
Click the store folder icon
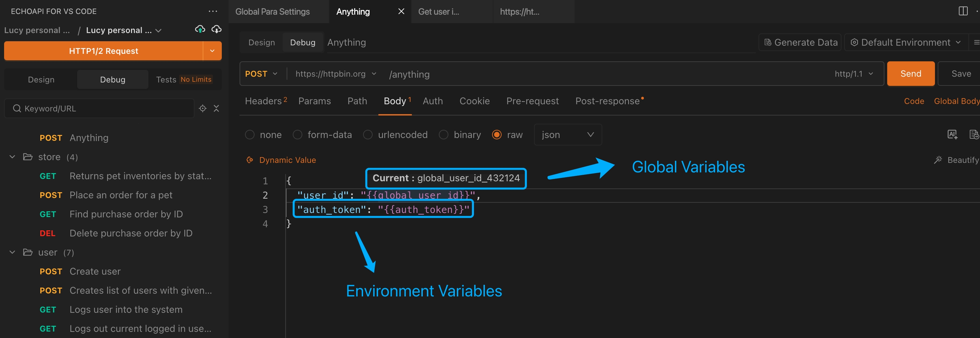(x=28, y=157)
